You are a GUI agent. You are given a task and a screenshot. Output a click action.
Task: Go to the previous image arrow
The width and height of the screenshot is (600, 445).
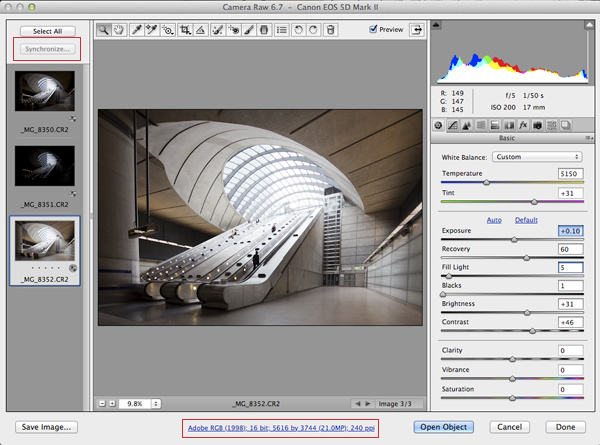pyautogui.click(x=357, y=403)
